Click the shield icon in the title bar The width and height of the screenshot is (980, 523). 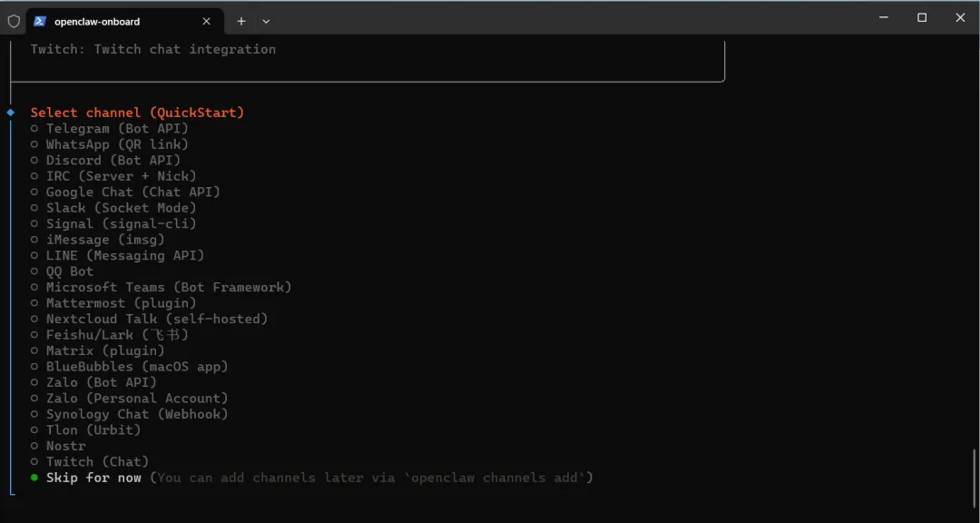tap(14, 21)
